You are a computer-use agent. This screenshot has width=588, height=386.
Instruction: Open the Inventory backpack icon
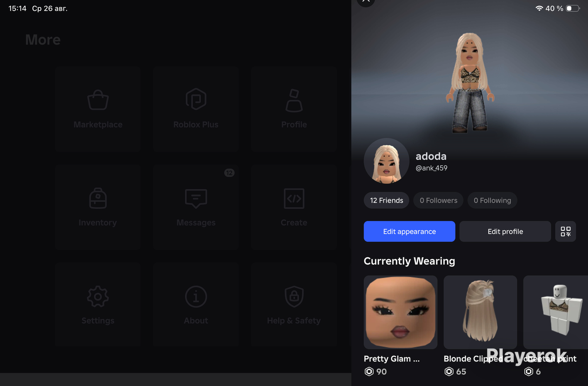coord(98,198)
